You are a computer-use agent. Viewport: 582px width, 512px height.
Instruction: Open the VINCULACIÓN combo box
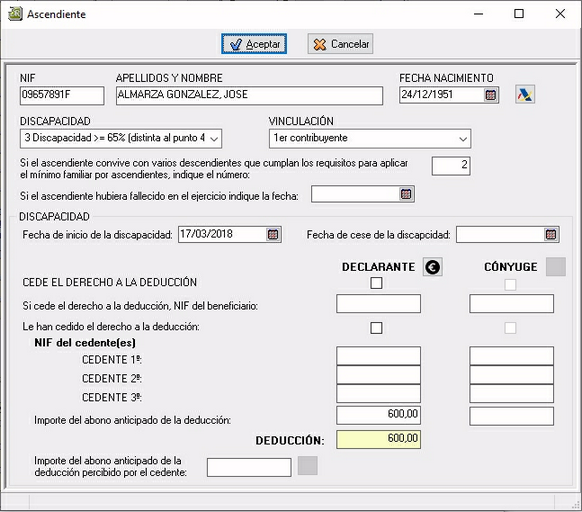click(x=370, y=138)
